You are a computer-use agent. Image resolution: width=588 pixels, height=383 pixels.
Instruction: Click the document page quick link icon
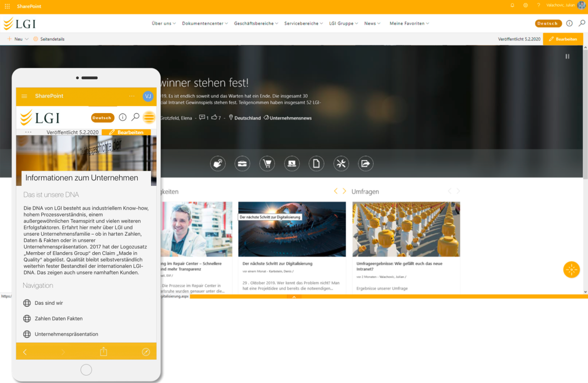[316, 164]
